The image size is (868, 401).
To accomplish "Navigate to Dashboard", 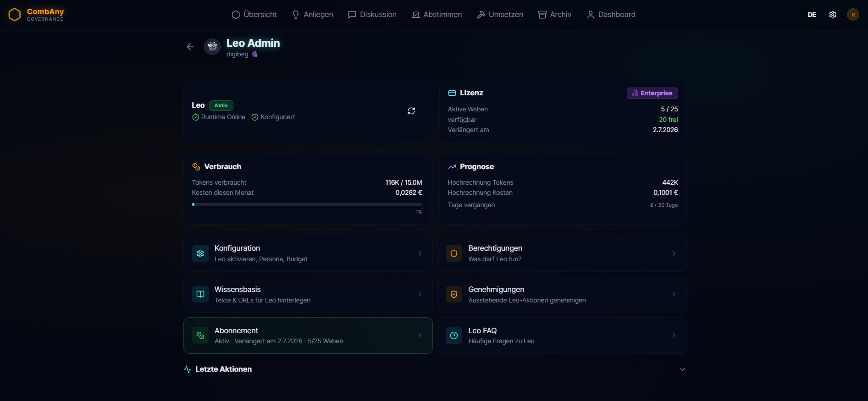I will click(611, 15).
